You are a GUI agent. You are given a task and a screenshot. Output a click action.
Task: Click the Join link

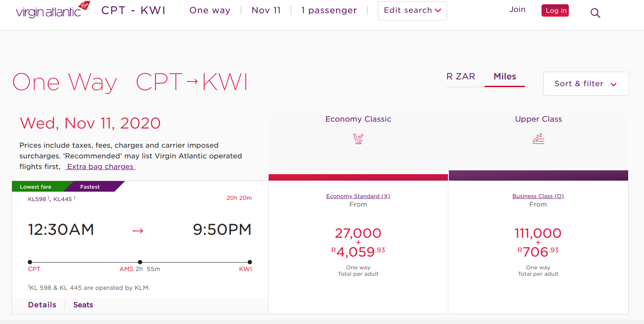(x=517, y=9)
